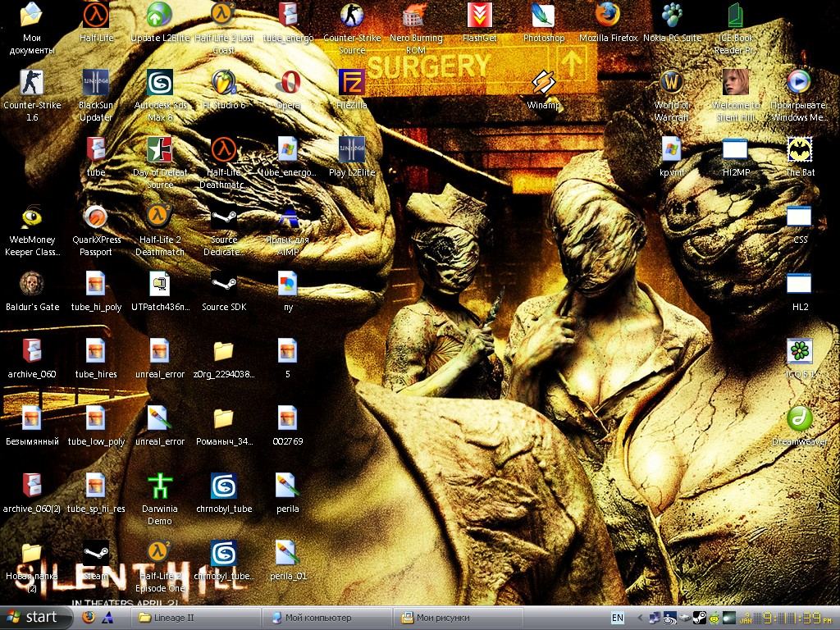Click the EN language indicator

[618, 619]
